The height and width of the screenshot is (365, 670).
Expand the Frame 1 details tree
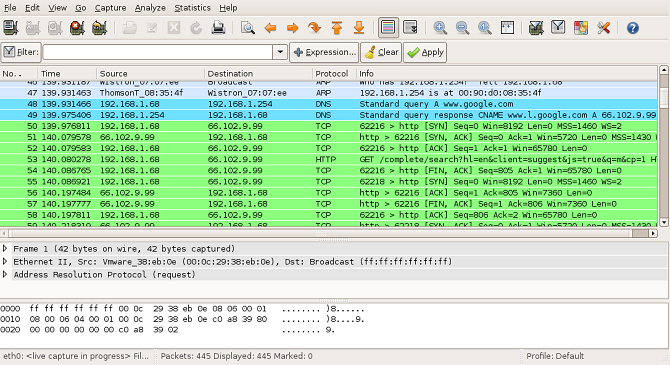[x=5, y=248]
